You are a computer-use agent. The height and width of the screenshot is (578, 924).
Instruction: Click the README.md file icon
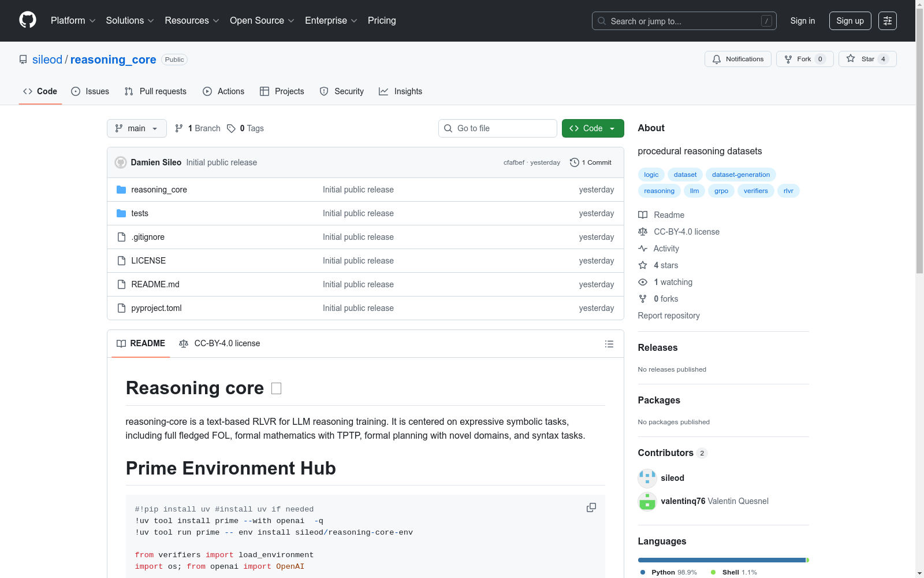click(121, 284)
